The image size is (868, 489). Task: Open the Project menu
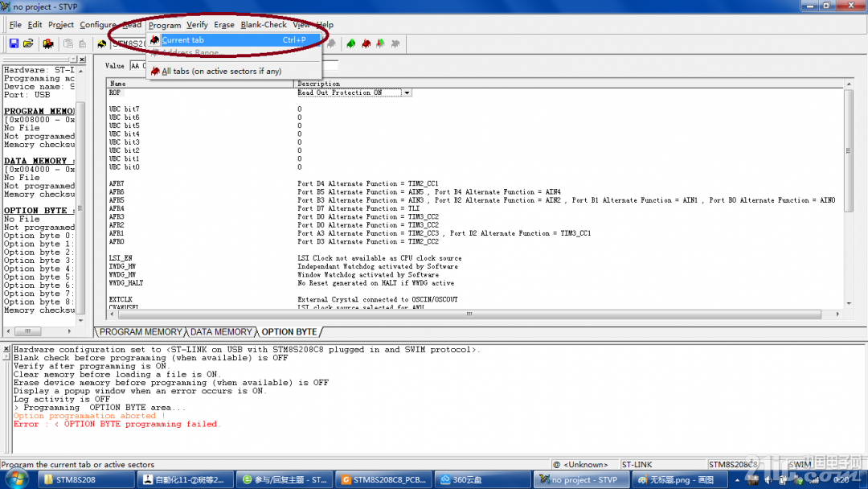[x=61, y=24]
